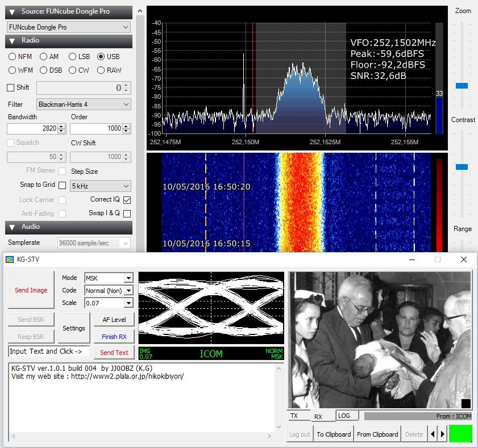Select the LSB demodulation mode

click(x=72, y=57)
